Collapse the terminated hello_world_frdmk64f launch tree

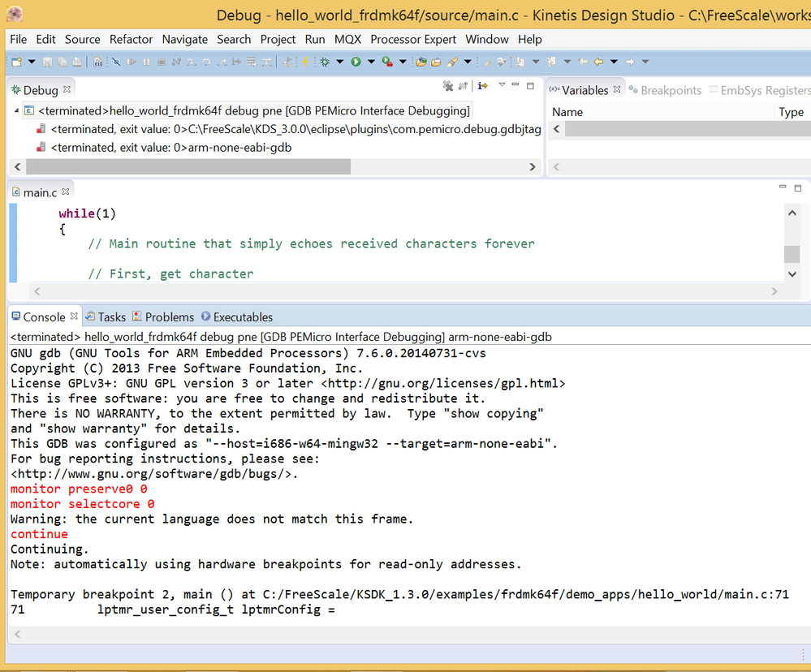click(x=16, y=110)
